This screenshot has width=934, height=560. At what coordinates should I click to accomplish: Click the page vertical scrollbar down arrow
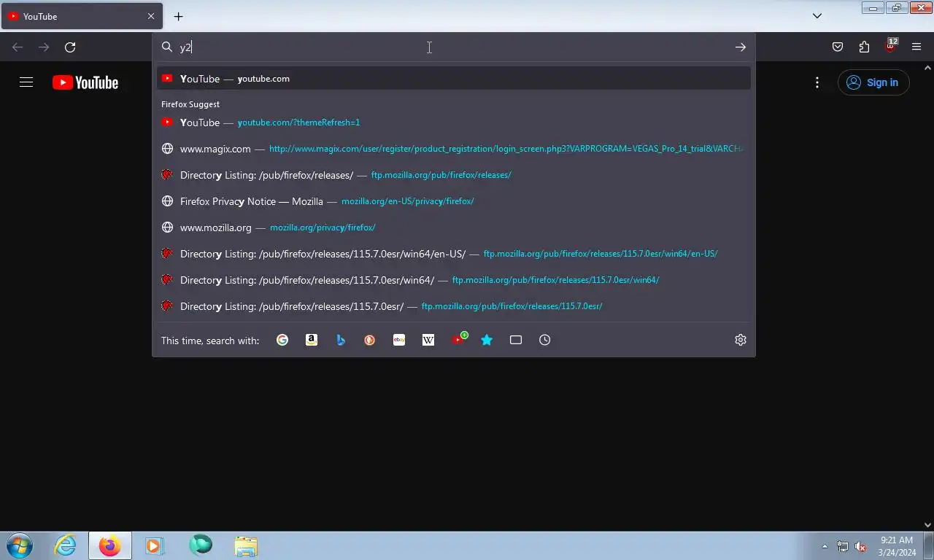coord(928,525)
